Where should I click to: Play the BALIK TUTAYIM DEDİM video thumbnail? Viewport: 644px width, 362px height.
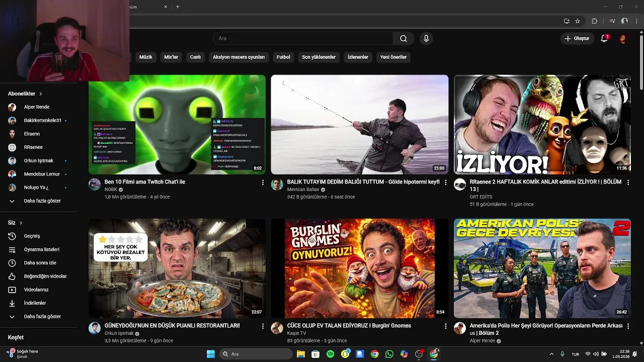pos(360,125)
